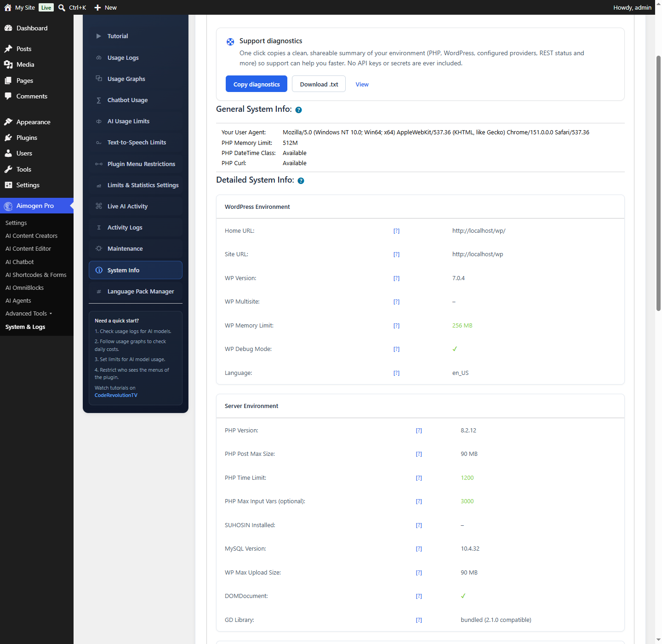Click the Language Pack Manager hash icon

[x=98, y=292]
